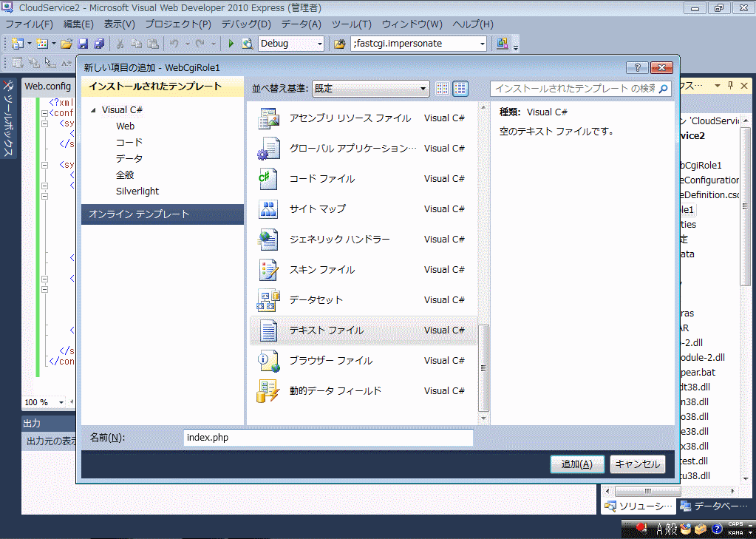
Task: Open the toolbar overflow options arrow
Action: pos(516,47)
